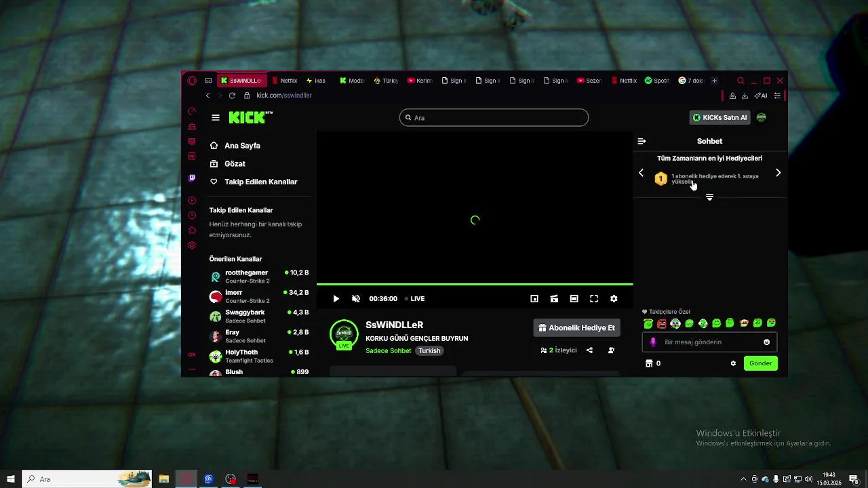The height and width of the screenshot is (488, 868).
Task: Click follow channel person icon
Action: [x=611, y=350]
